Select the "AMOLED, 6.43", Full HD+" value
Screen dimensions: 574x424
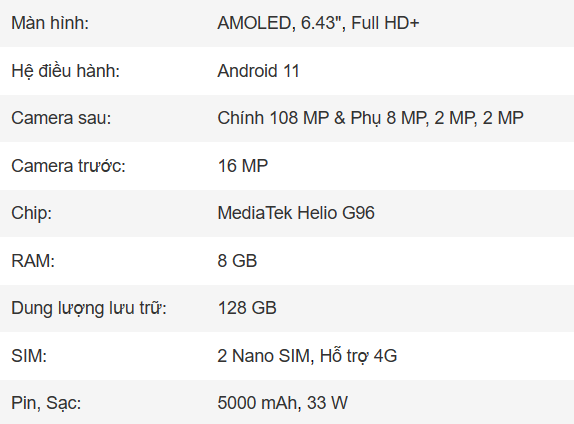(x=318, y=23)
